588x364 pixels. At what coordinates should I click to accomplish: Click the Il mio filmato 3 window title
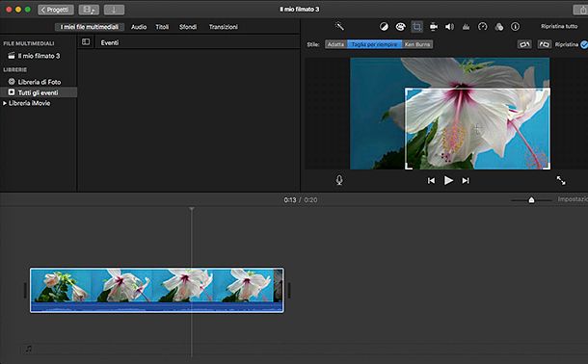click(299, 10)
